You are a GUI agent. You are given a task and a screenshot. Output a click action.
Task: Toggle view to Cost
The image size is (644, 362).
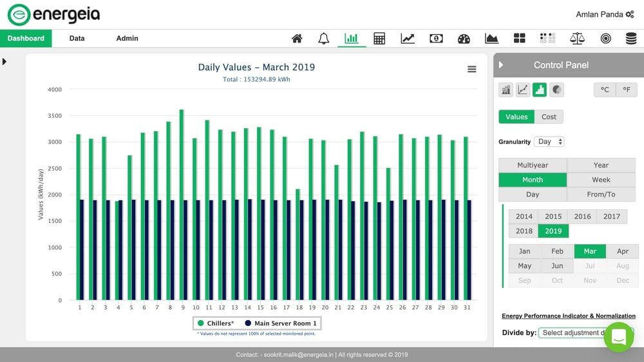point(549,117)
